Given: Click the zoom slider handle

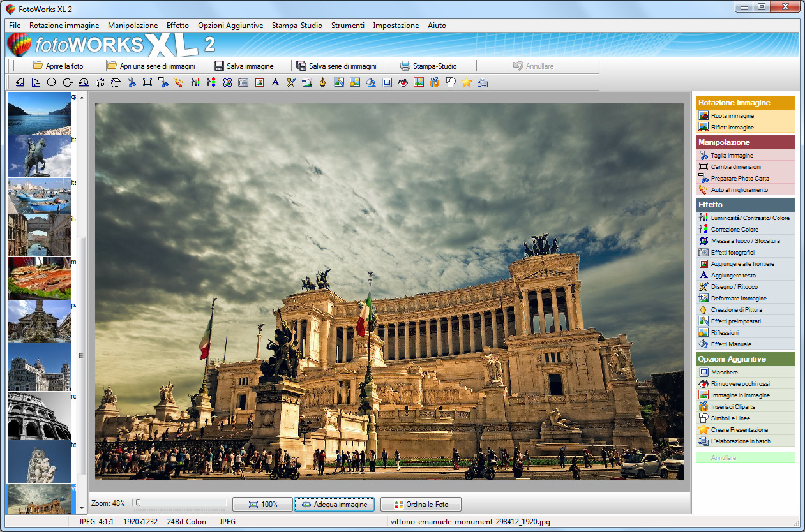Looking at the screenshot, I should point(137,503).
